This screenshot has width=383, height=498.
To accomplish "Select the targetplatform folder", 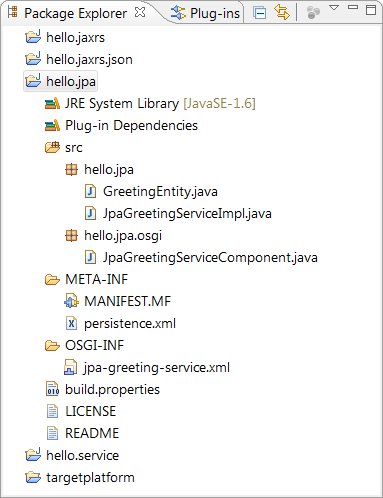I will pos(80,477).
